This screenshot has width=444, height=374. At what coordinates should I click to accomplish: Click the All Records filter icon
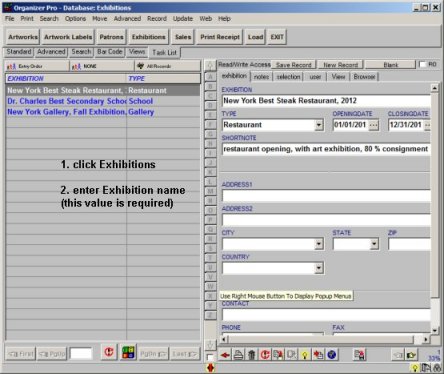click(x=168, y=66)
